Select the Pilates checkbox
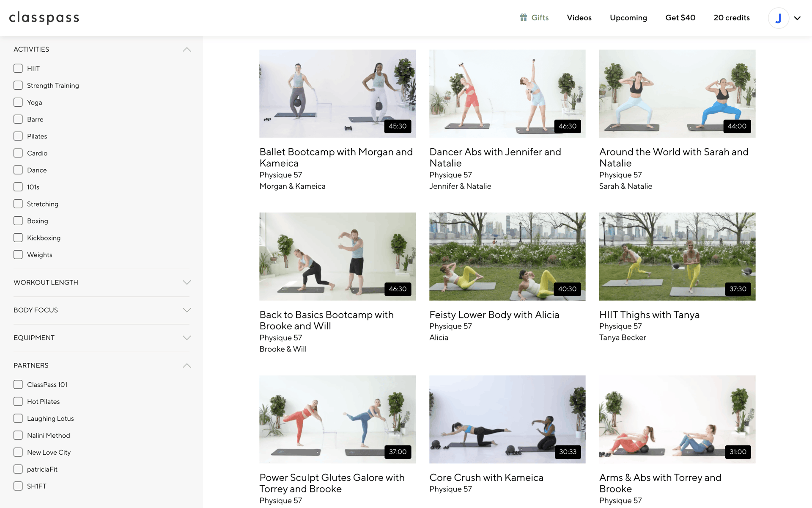 click(x=18, y=136)
